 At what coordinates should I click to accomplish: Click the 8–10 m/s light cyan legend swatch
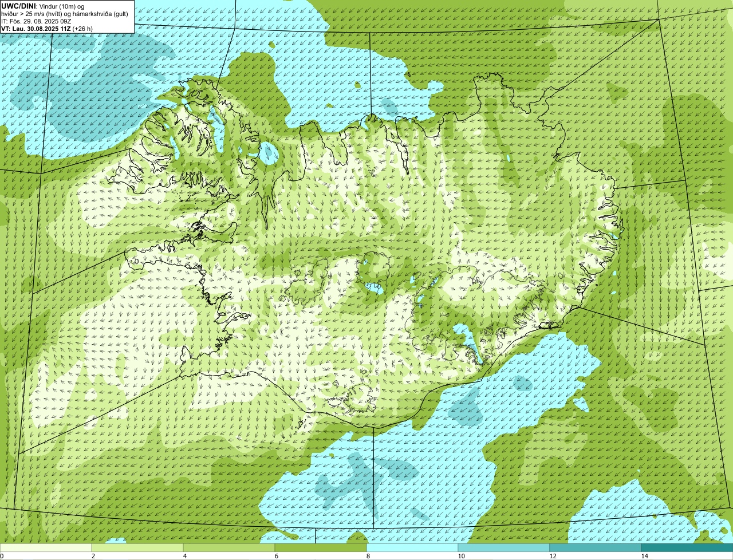[x=412, y=548]
